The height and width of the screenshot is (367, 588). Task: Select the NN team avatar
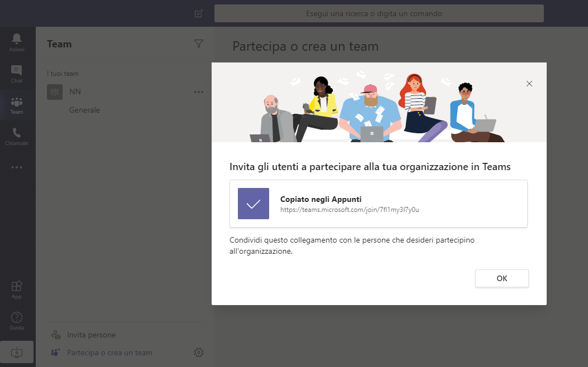(x=55, y=91)
